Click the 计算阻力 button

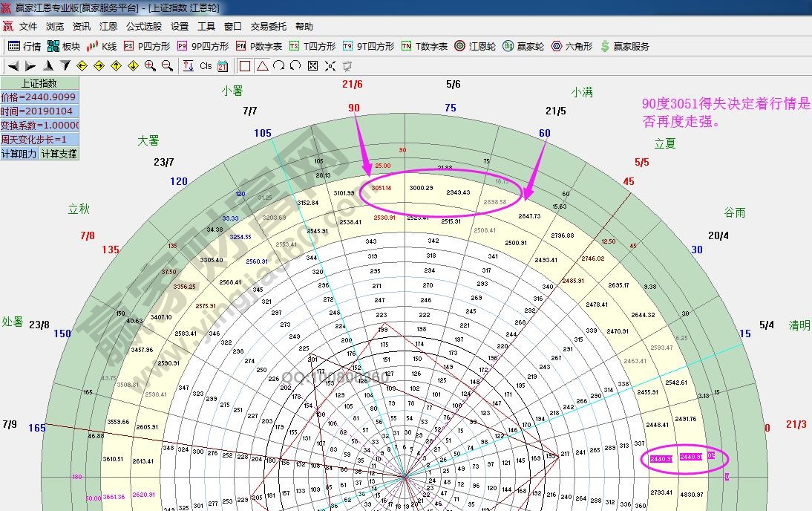[x=19, y=154]
